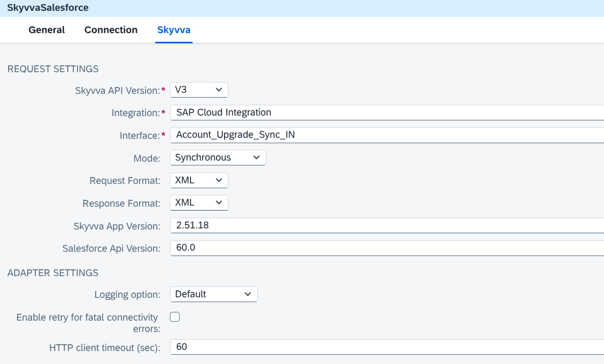604x364 pixels.
Task: Click the SkyvvaSalesforce title text
Action: click(x=48, y=8)
